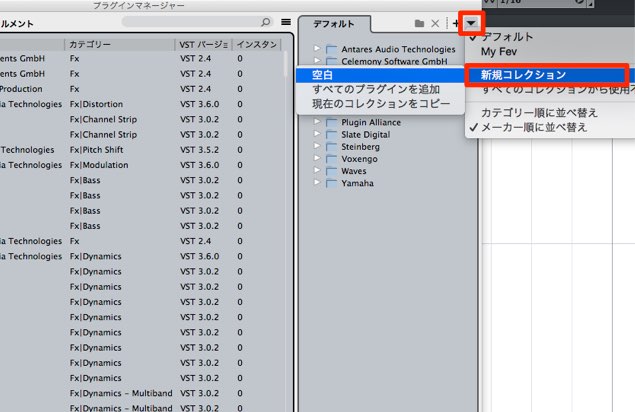Select the My Fev collection

pos(499,52)
